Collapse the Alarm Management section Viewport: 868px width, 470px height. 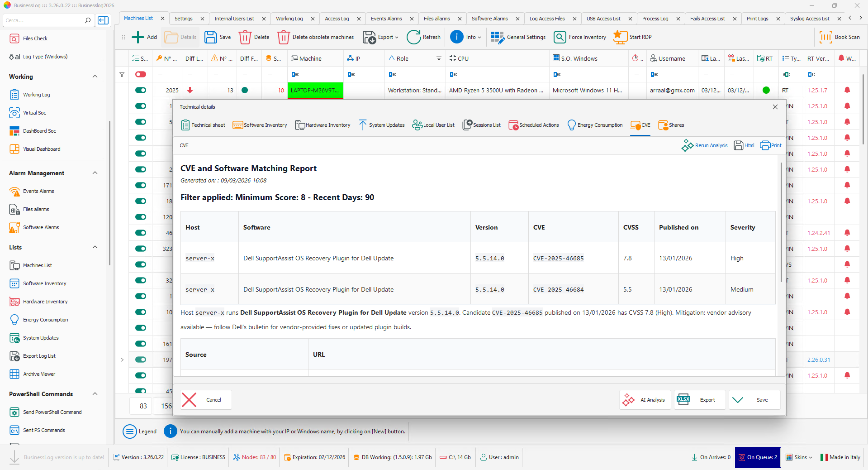tap(95, 173)
